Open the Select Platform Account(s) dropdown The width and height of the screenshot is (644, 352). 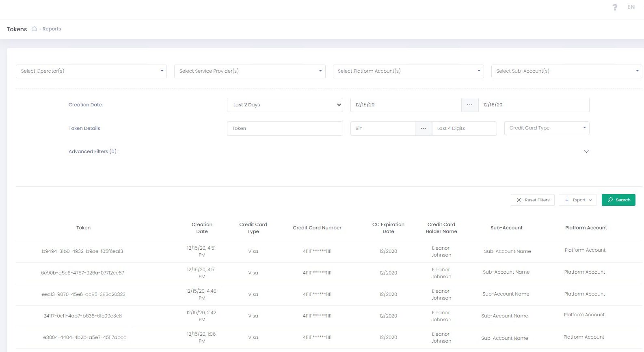(x=408, y=71)
